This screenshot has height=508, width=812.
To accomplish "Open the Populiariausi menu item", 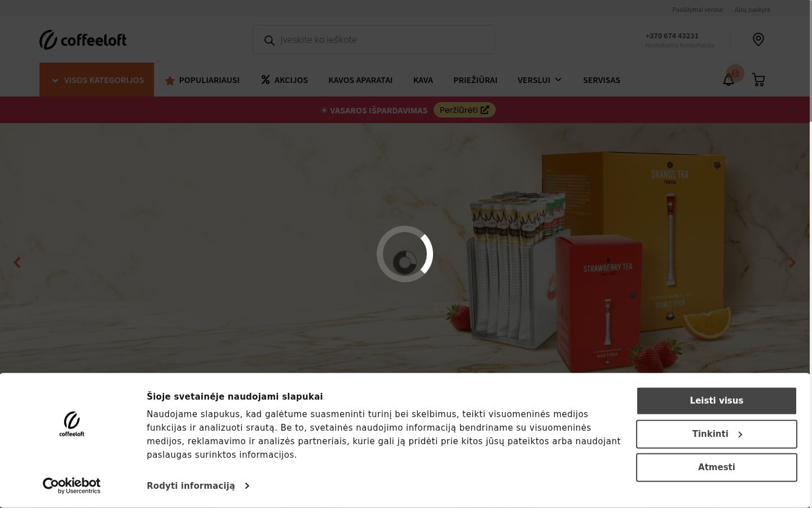I will pos(202,80).
